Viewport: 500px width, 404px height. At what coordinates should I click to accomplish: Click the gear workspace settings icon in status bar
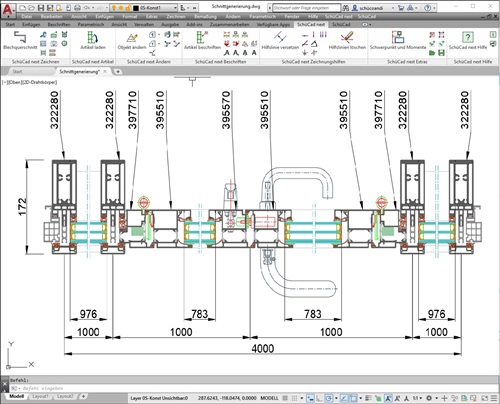click(x=429, y=398)
